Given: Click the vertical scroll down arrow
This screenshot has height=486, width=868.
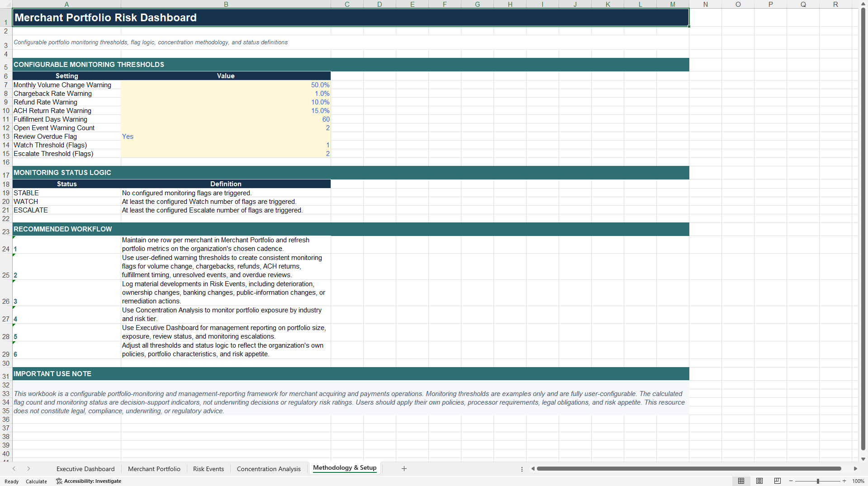Looking at the screenshot, I should pos(863,459).
